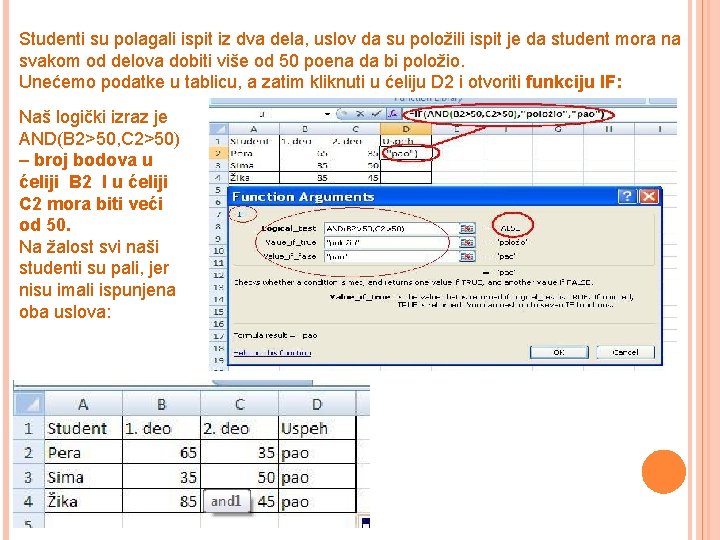Select column D header in upper sheet

[406, 129]
